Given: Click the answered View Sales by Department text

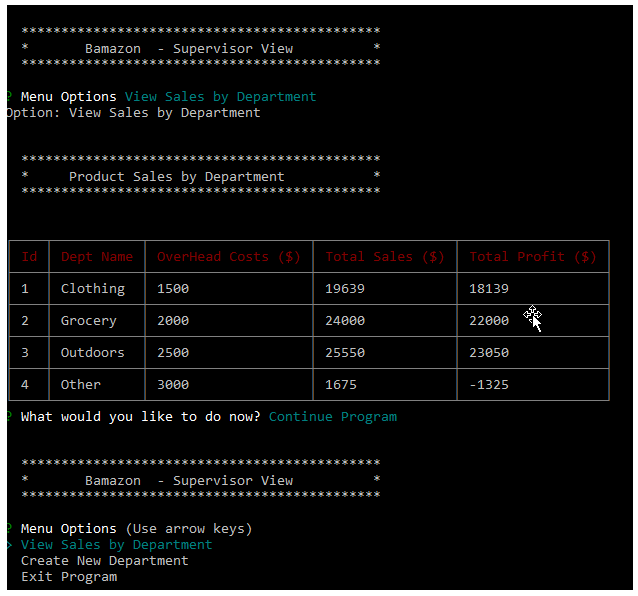Looking at the screenshot, I should tap(221, 97).
